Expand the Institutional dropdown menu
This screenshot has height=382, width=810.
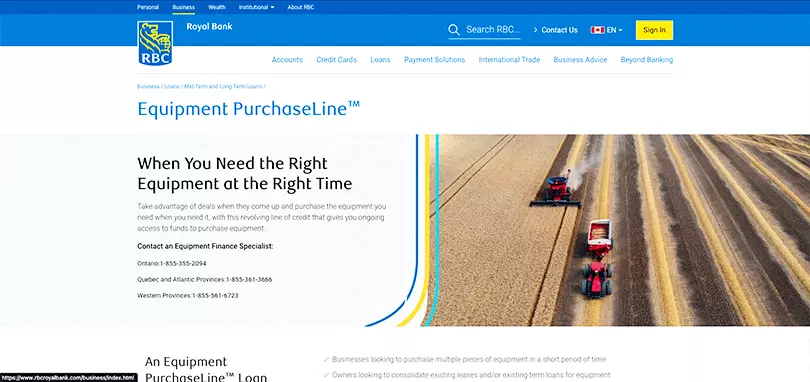[x=256, y=7]
